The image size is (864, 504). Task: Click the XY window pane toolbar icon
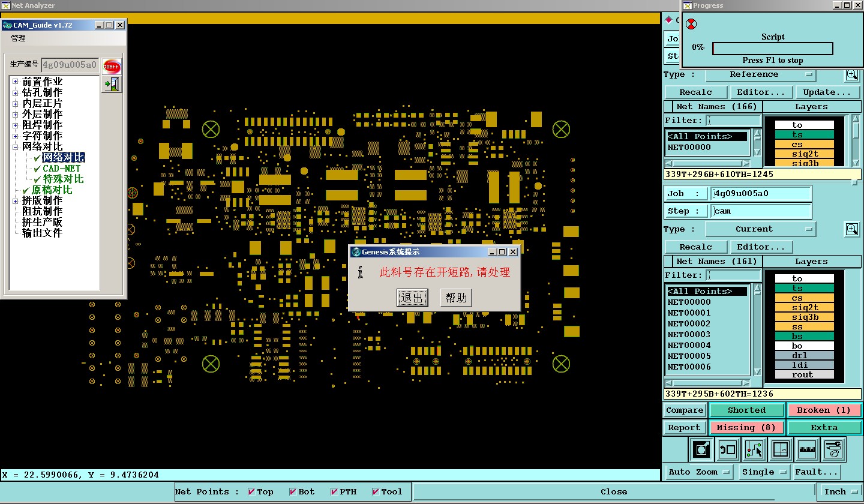coord(780,449)
